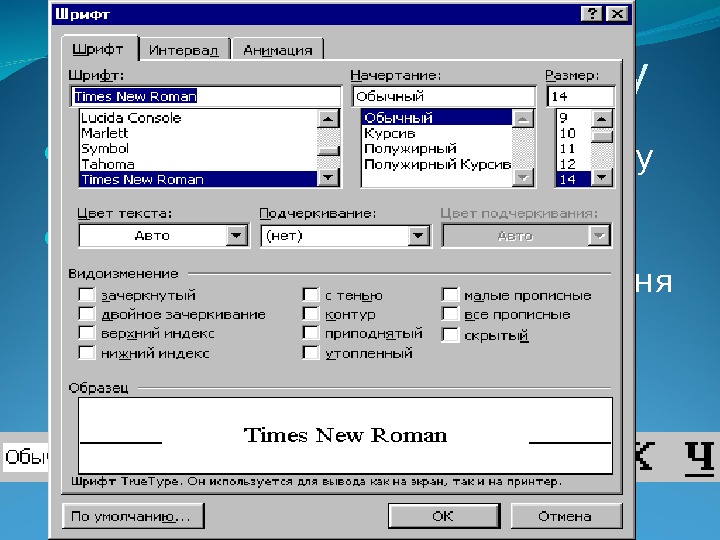Select Symbol font in list
The width and height of the screenshot is (720, 540).
[x=198, y=148]
